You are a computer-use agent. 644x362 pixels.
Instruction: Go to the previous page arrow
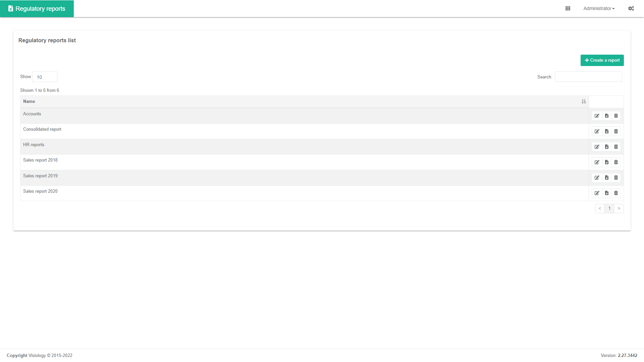point(600,208)
